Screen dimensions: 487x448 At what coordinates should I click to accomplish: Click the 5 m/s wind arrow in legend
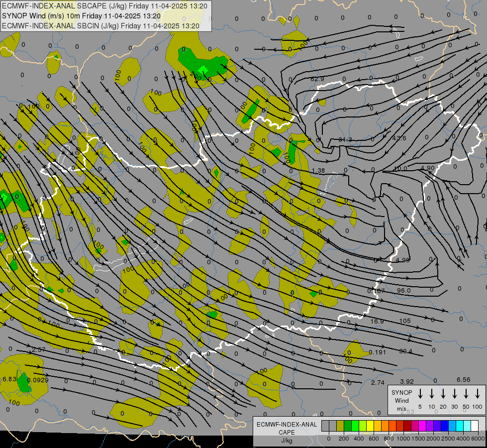(x=420, y=394)
